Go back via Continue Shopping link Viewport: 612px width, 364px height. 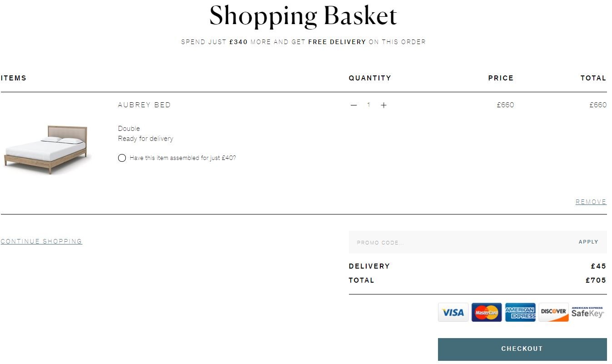pyautogui.click(x=41, y=241)
